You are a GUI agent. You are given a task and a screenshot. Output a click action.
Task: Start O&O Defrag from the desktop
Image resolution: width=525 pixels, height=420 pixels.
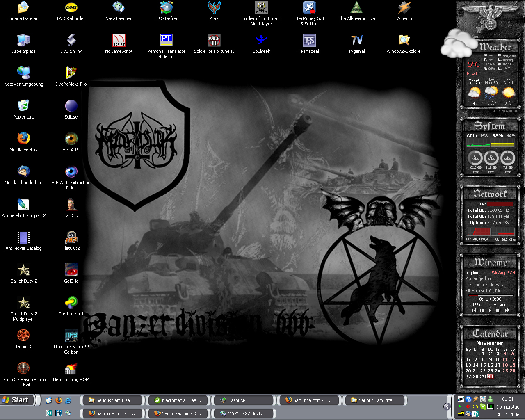click(x=166, y=11)
